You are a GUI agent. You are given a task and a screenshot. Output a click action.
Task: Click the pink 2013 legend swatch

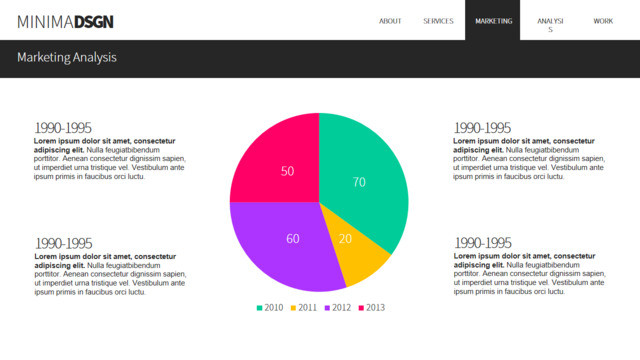361,308
